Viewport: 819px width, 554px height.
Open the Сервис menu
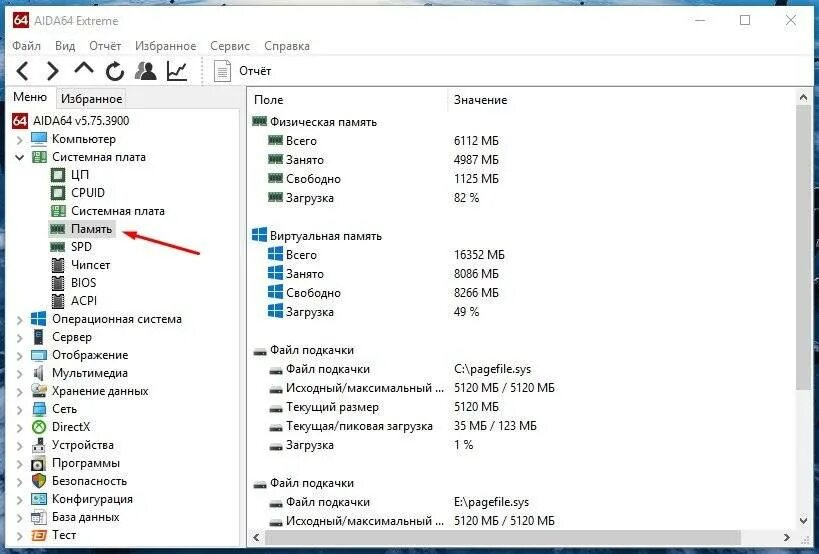pyautogui.click(x=230, y=46)
